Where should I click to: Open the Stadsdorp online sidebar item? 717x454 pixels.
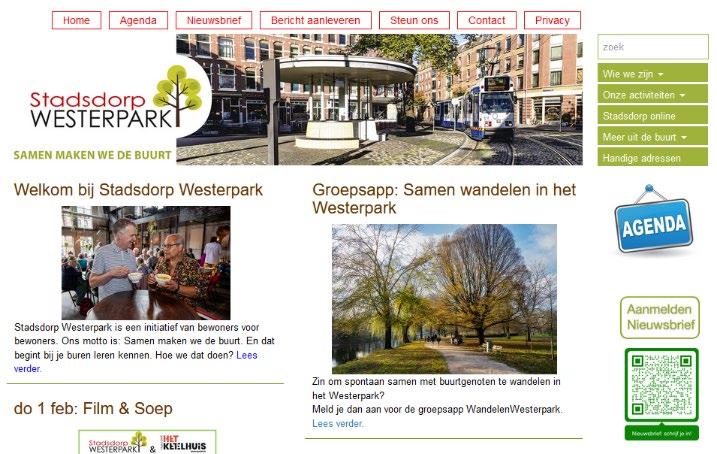point(653,116)
